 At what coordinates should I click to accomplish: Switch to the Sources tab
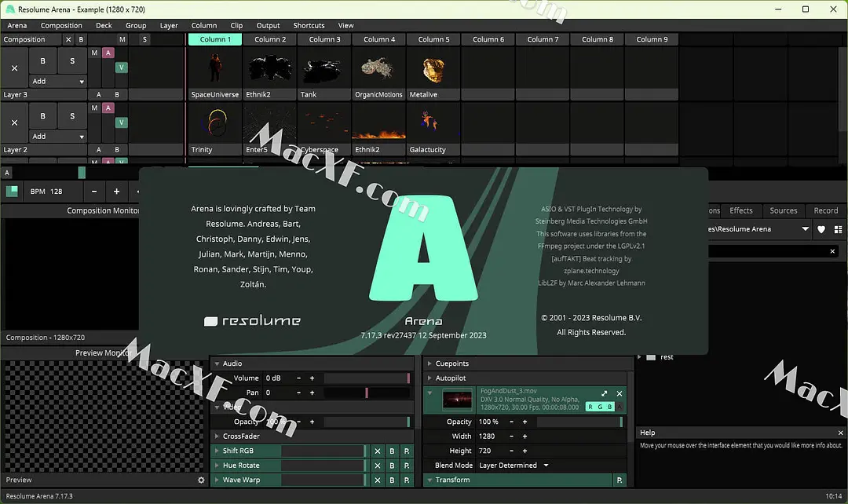pyautogui.click(x=783, y=211)
